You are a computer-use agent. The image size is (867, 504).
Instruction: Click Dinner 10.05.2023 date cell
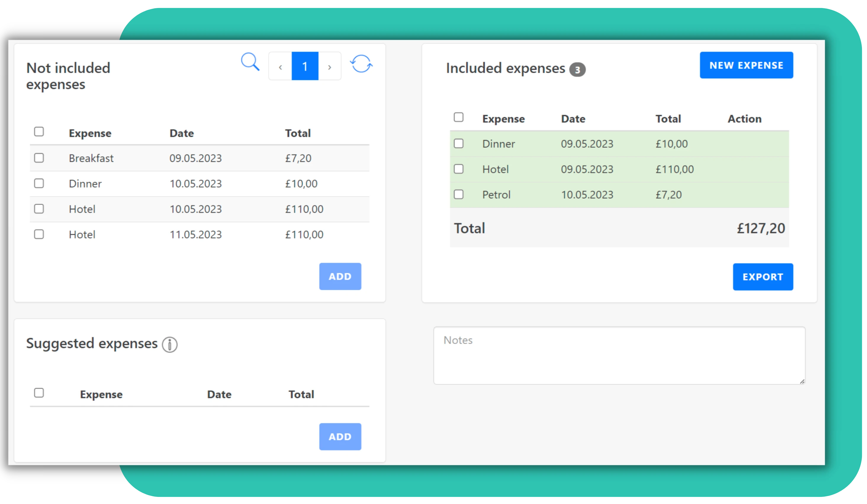195,184
